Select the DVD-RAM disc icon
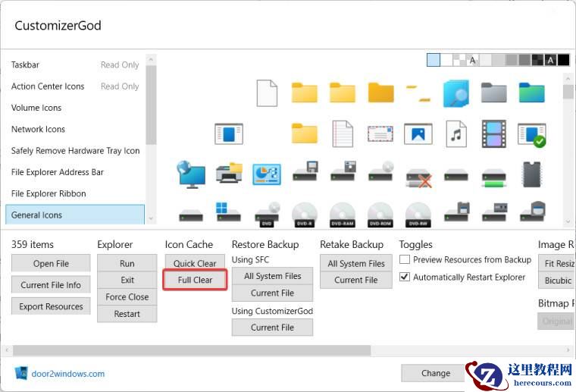The height and width of the screenshot is (392, 576). (343, 215)
